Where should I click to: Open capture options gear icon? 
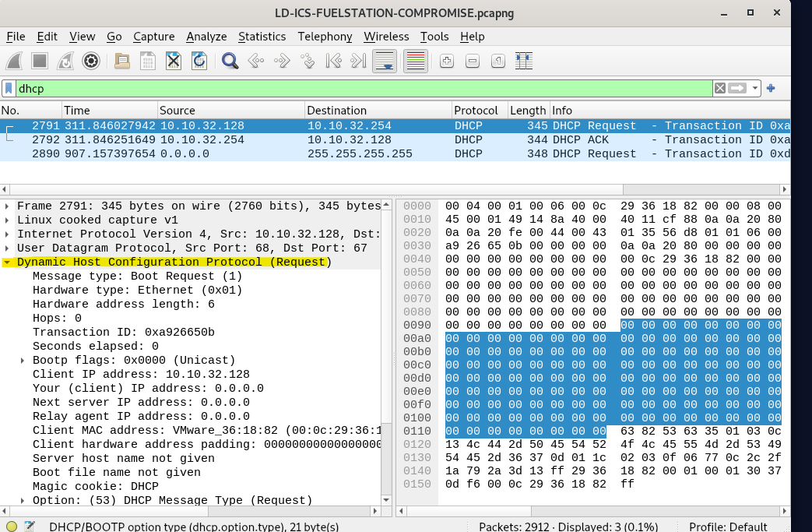click(x=91, y=61)
